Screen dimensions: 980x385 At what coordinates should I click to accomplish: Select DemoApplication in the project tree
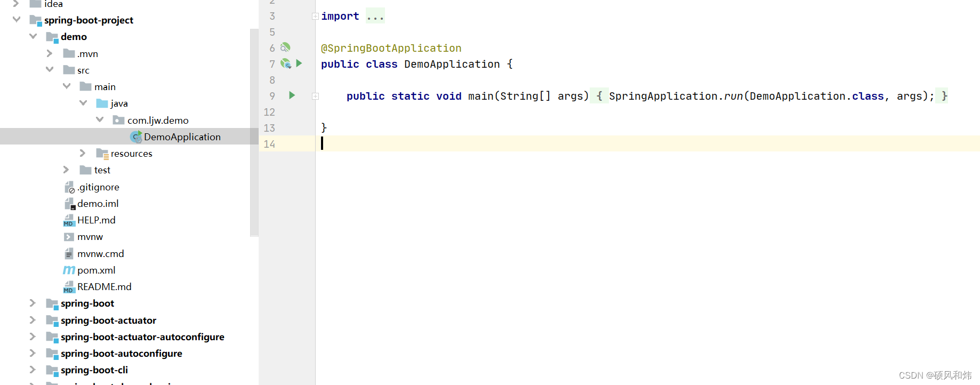pyautogui.click(x=182, y=137)
